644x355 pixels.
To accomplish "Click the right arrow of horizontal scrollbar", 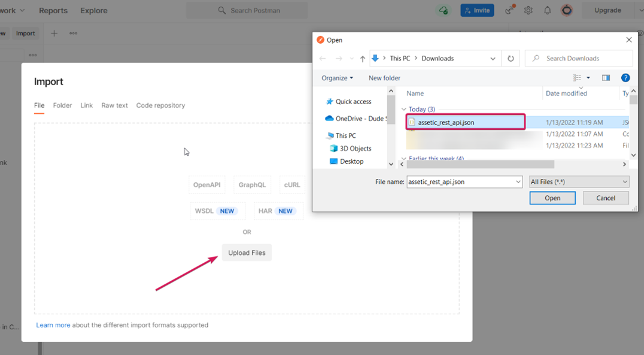I will (624, 165).
